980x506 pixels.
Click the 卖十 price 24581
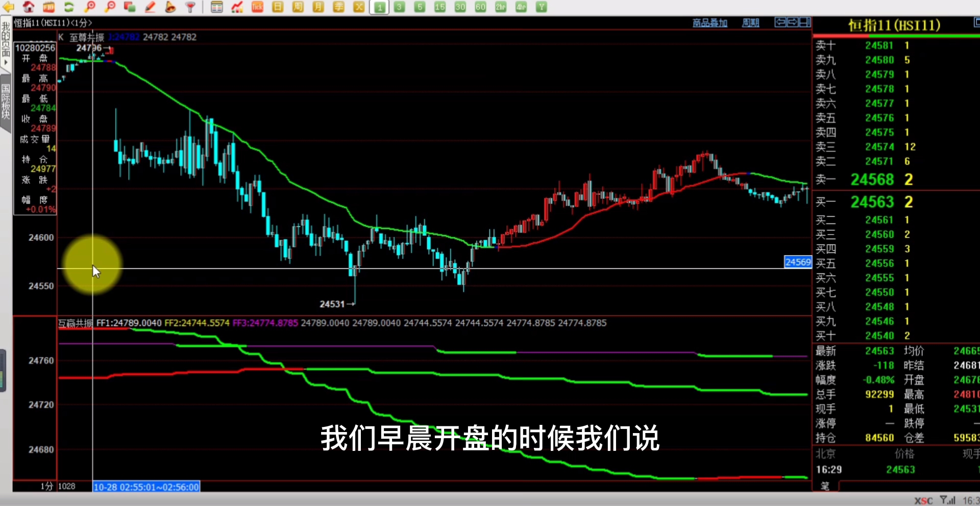point(879,45)
